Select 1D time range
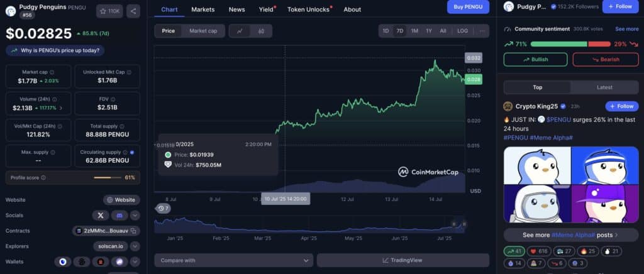This screenshot has height=274, width=644. click(386, 31)
